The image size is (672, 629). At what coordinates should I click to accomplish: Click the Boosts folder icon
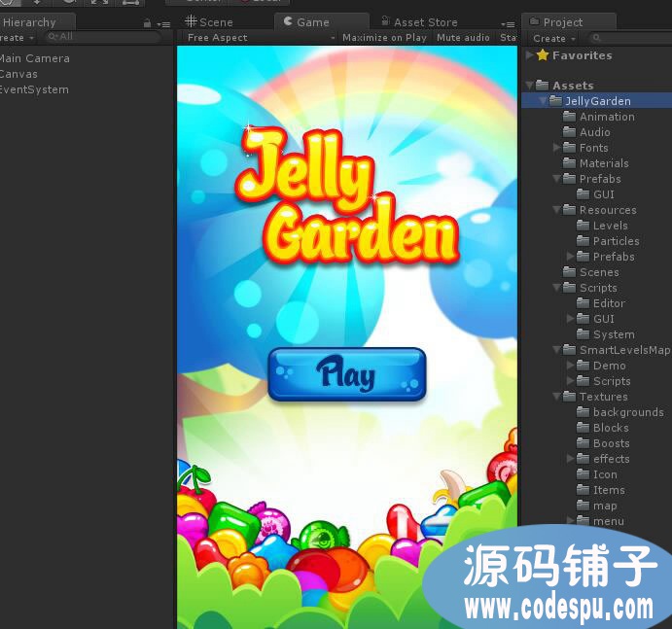tap(583, 443)
